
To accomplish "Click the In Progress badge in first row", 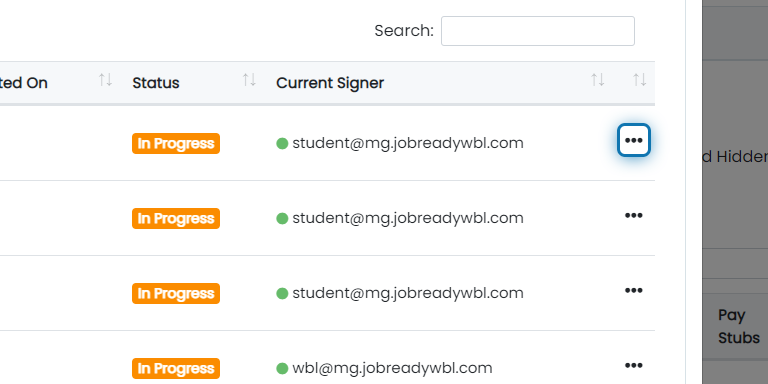I will tap(176, 144).
